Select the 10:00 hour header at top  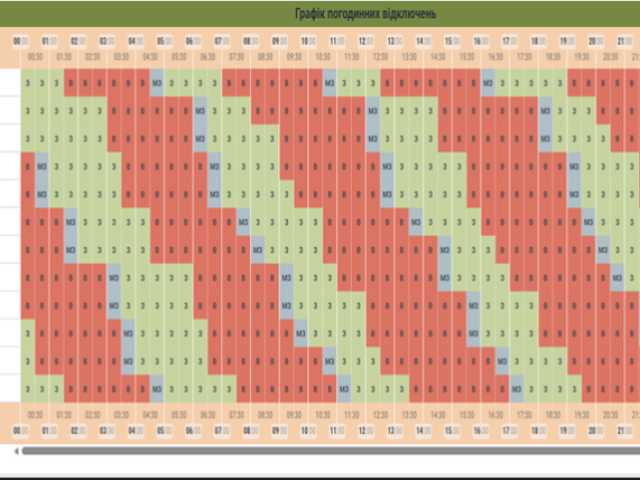[x=310, y=41]
